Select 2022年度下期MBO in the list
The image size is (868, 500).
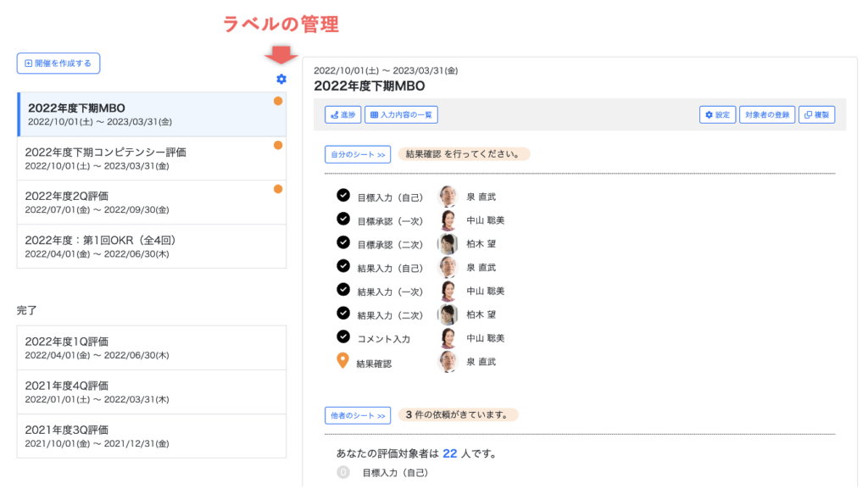click(151, 114)
